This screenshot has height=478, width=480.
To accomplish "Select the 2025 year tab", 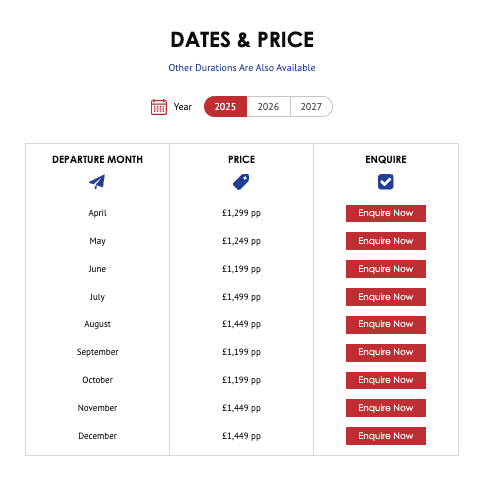I will click(x=225, y=107).
